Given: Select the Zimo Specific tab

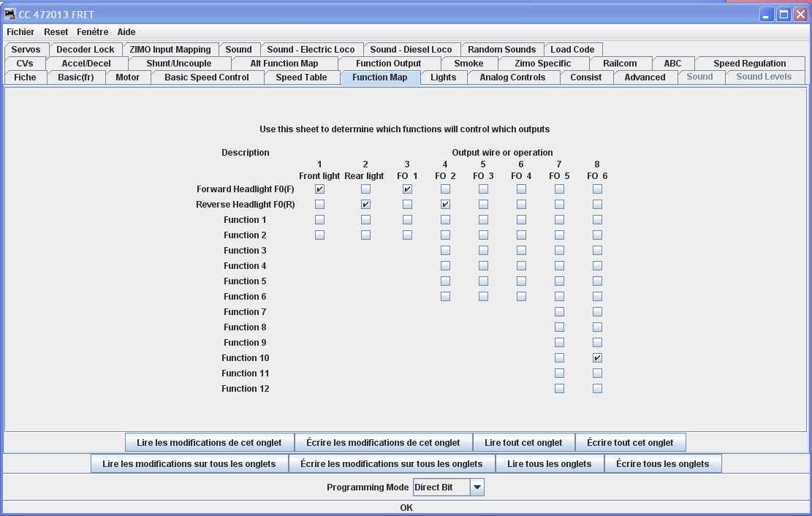Looking at the screenshot, I should pyautogui.click(x=543, y=63).
